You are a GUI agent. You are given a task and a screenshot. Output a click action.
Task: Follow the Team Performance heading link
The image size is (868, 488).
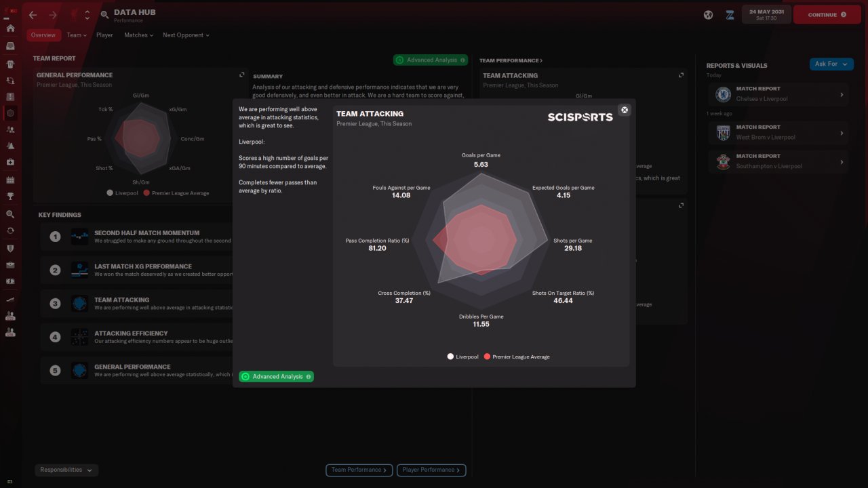click(x=511, y=61)
